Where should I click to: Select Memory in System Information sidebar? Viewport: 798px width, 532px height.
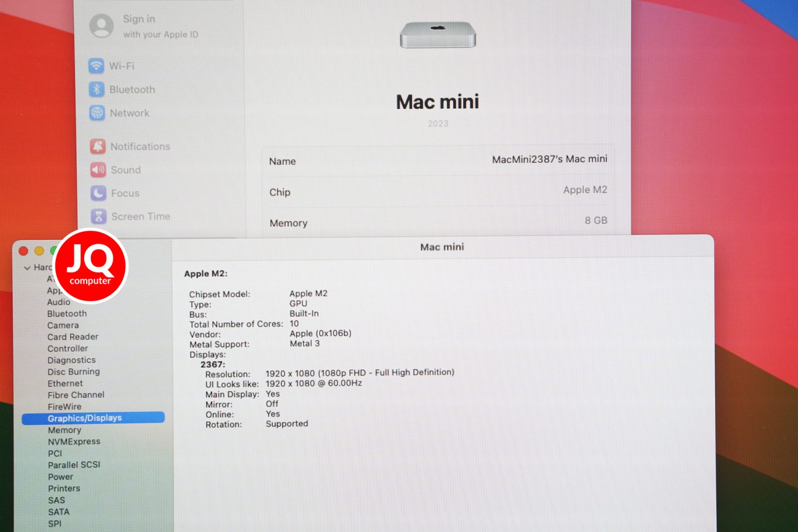64,430
